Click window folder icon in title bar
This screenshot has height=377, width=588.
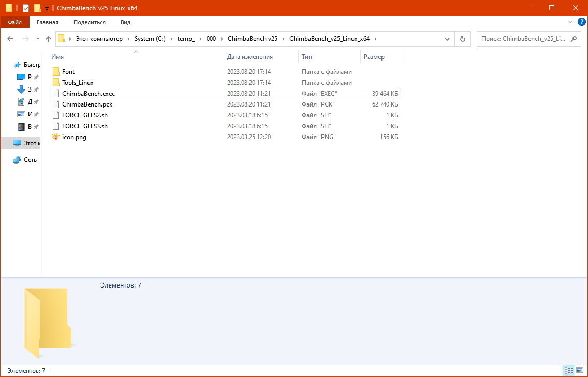(x=9, y=8)
